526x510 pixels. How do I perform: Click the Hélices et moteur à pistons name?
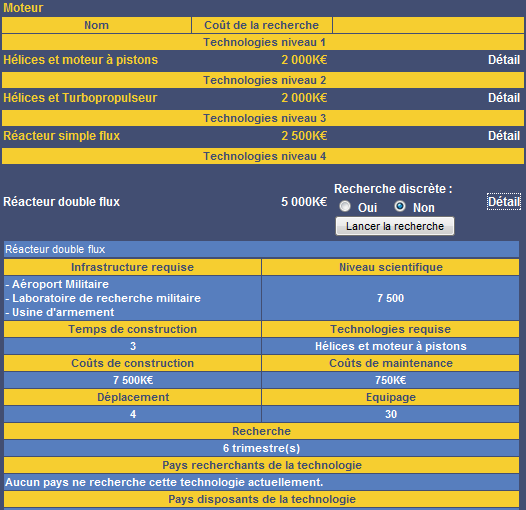click(81, 60)
